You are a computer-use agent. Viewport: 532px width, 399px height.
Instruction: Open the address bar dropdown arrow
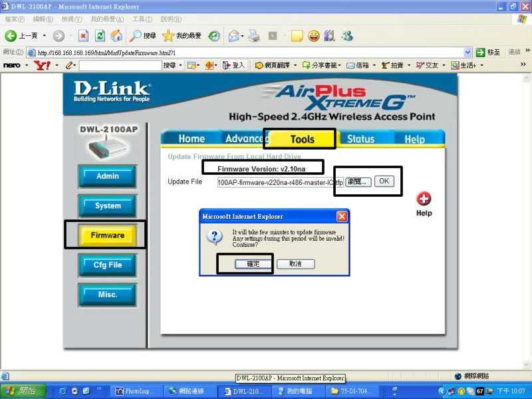click(x=467, y=53)
